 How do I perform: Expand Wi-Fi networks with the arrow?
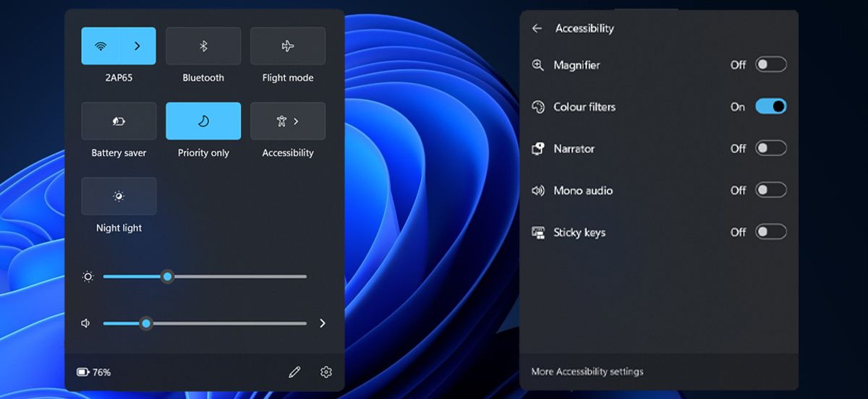tap(137, 46)
